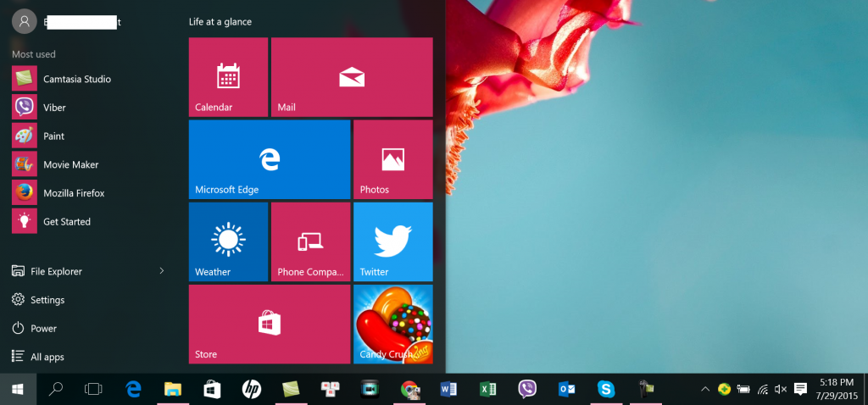Open the 5:18 PM clock and calendar

pyautogui.click(x=836, y=390)
